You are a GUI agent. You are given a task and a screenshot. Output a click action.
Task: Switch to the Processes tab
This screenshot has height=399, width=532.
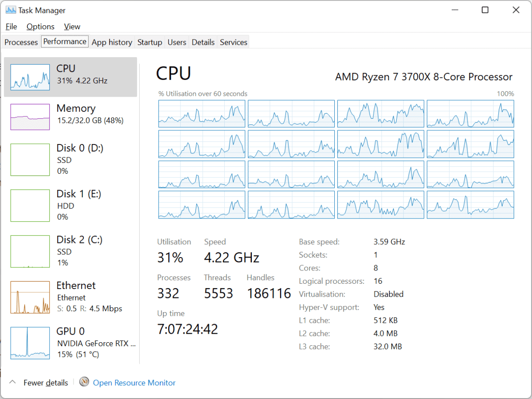pos(21,42)
